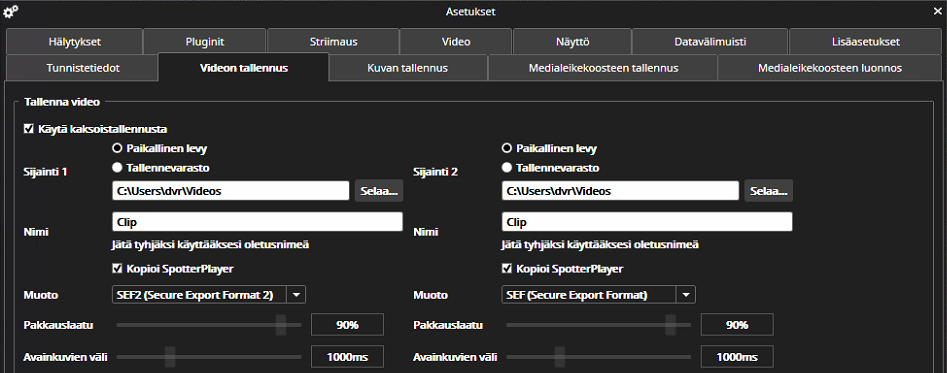Open the SEF2 Muoto format dropdown
This screenshot has height=373, width=947.
click(x=209, y=295)
